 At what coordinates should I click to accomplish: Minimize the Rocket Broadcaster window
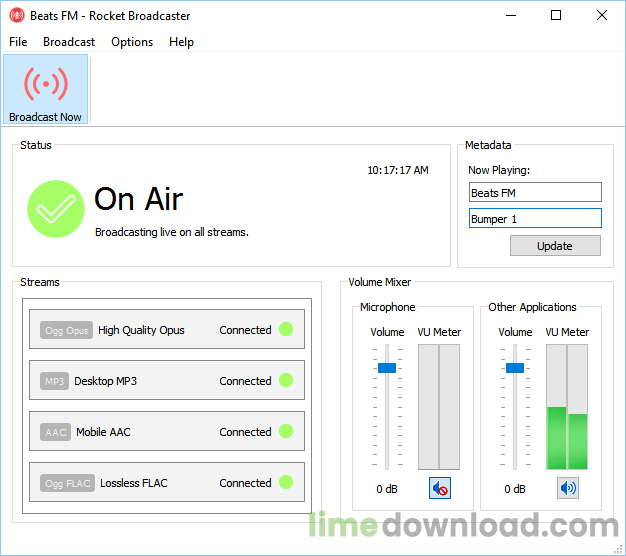[511, 16]
